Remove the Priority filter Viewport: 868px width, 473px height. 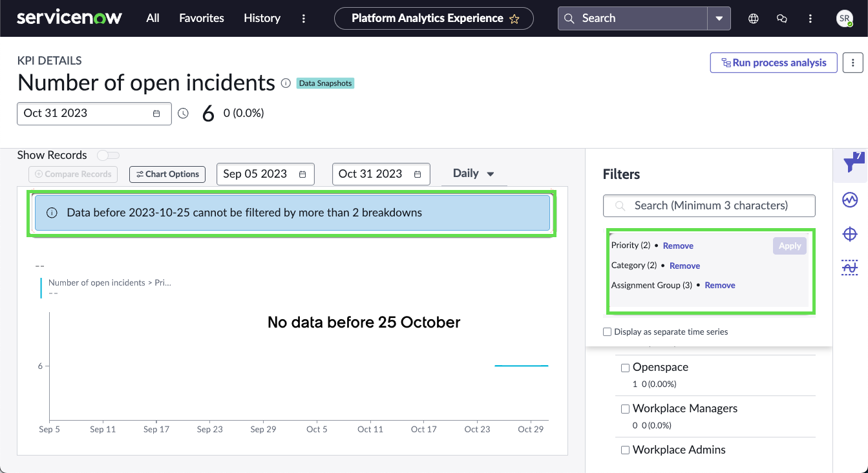678,246
